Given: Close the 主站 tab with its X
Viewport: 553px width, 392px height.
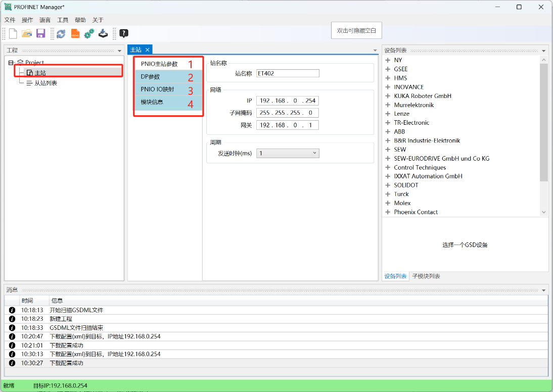Looking at the screenshot, I should pos(148,50).
